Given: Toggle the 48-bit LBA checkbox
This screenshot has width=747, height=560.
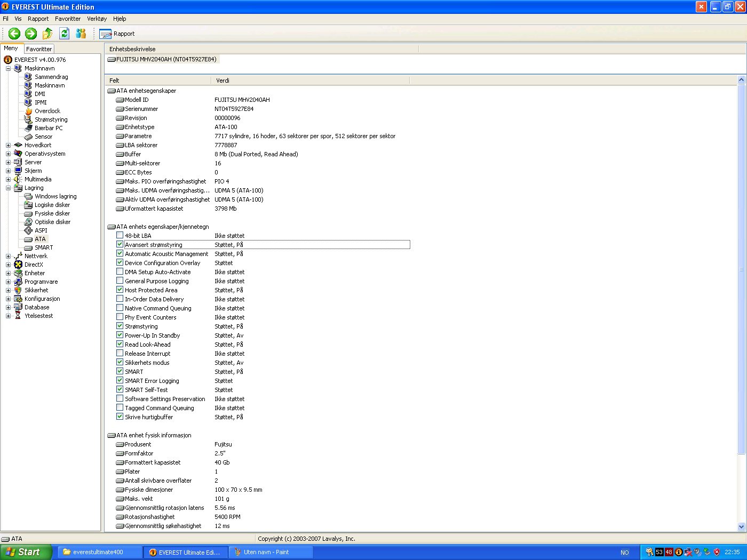Looking at the screenshot, I should tap(120, 235).
